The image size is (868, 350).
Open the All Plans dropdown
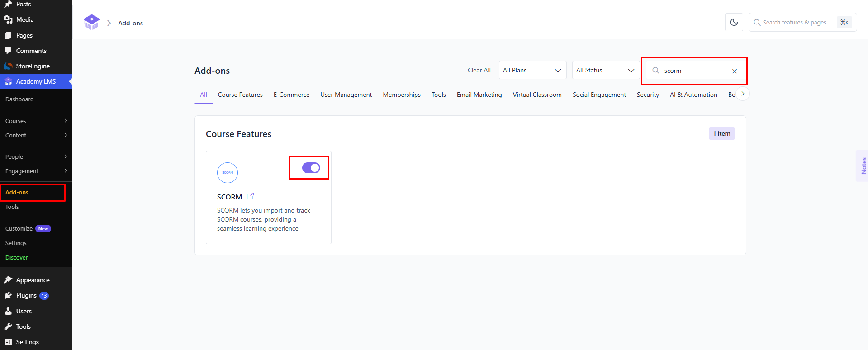click(532, 70)
